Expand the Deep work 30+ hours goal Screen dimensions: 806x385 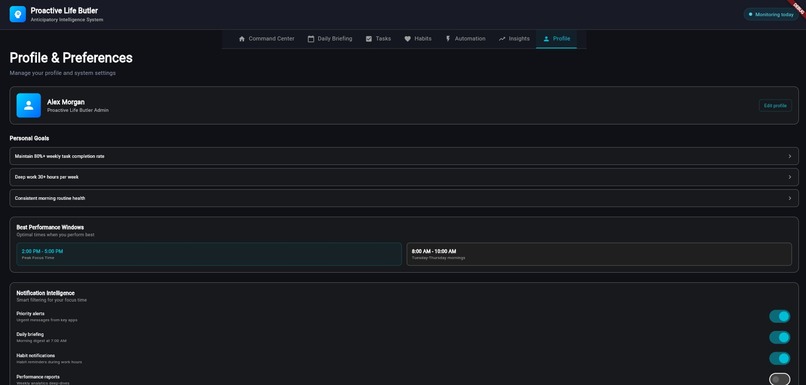[404, 177]
